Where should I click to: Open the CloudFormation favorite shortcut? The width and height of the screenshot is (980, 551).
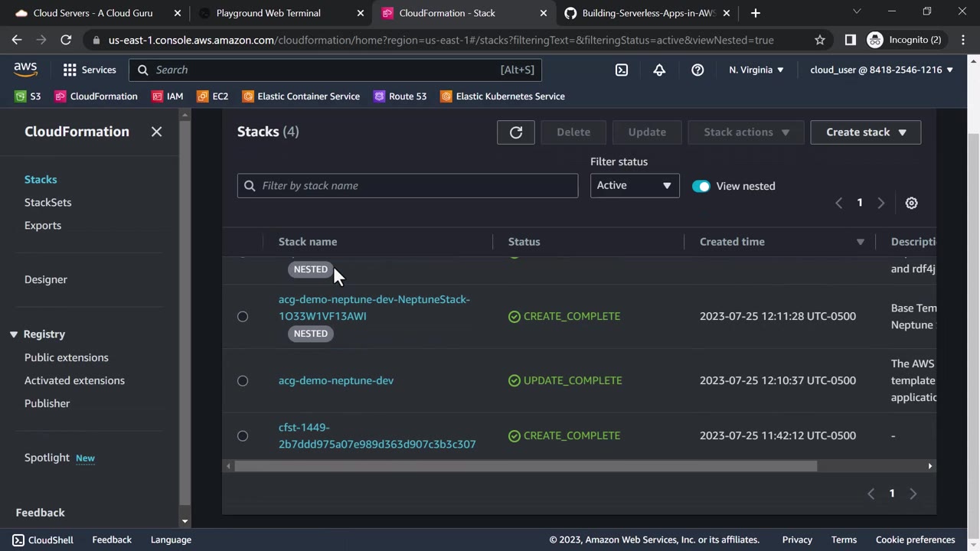[96, 96]
